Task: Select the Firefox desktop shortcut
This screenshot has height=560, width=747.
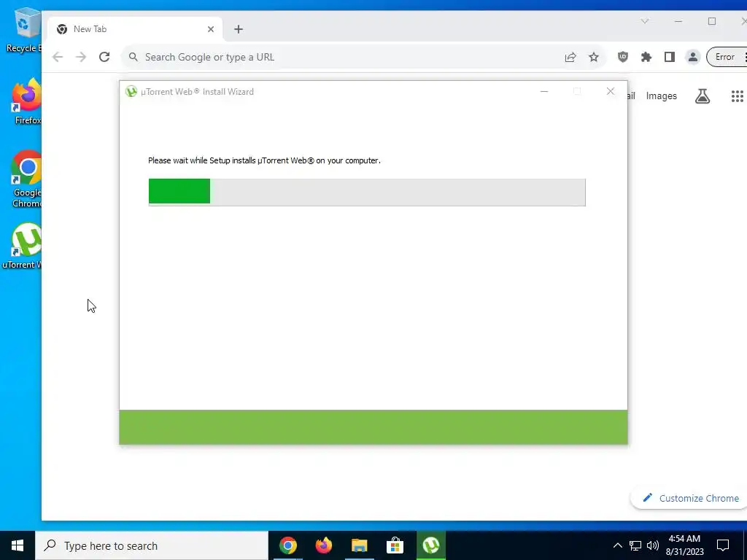Action: [27, 102]
